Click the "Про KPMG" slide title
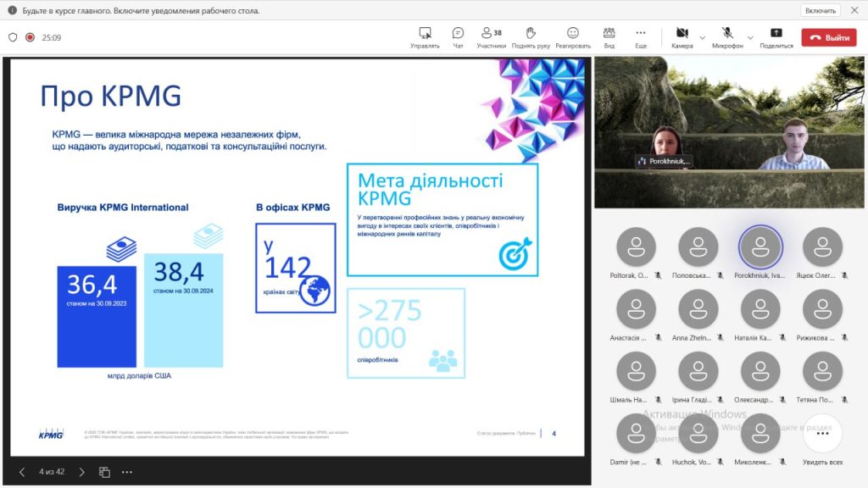 (111, 96)
